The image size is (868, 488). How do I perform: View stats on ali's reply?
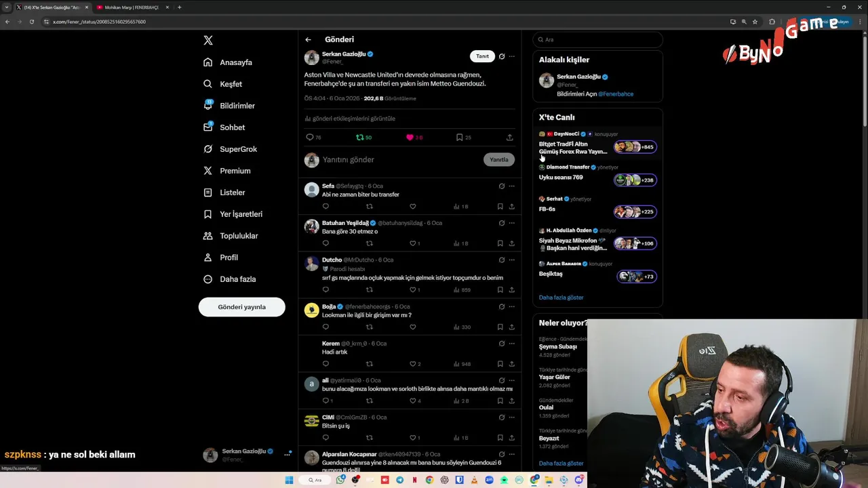[x=461, y=401]
